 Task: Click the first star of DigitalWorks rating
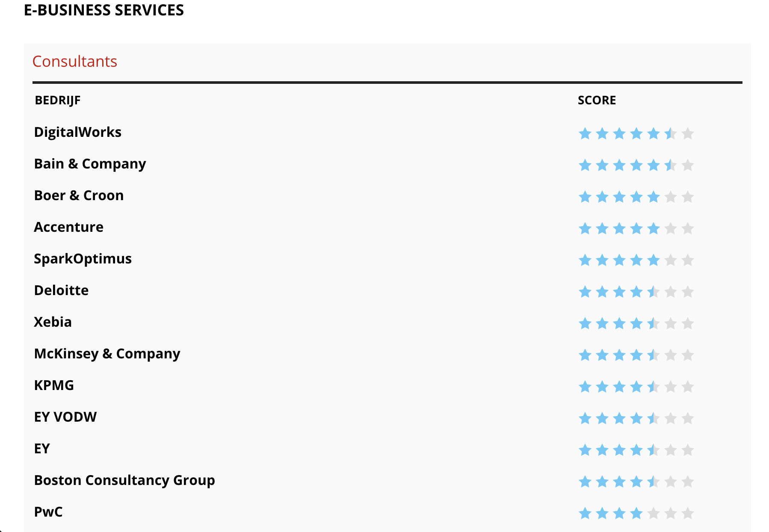[x=585, y=134]
